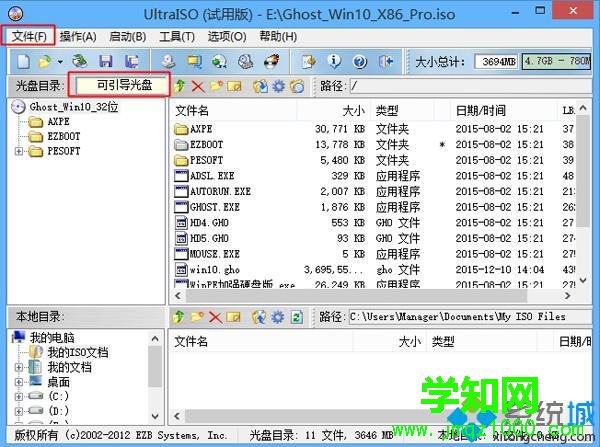600x447 pixels.
Task: Open the 选项(O) menu
Action: coord(227,36)
